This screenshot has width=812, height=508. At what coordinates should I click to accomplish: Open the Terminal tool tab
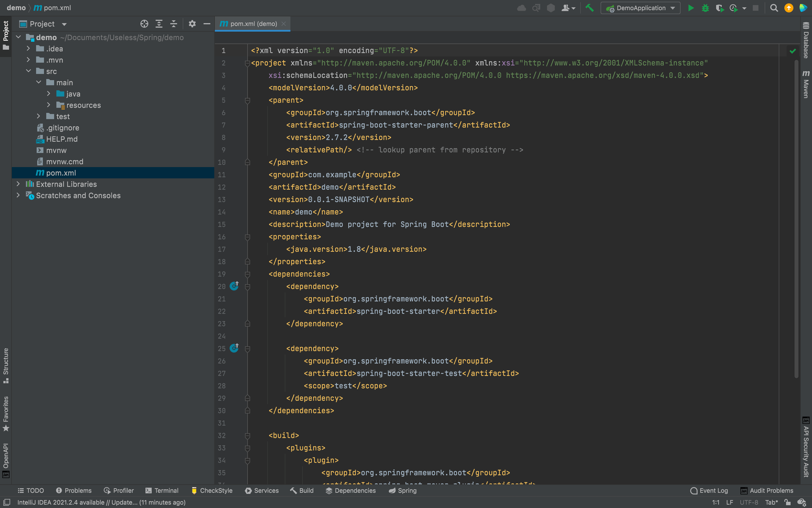point(162,491)
